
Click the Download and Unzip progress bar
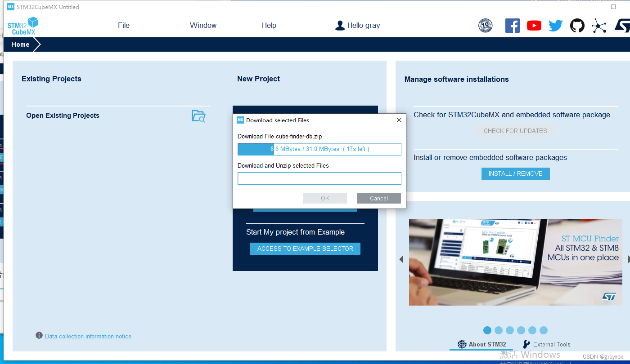point(319,178)
